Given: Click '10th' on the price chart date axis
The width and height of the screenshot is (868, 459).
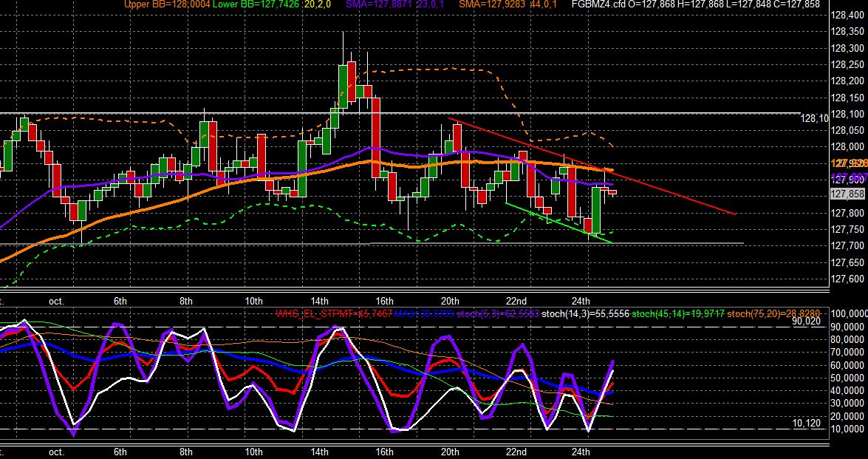Looking at the screenshot, I should tap(253, 302).
